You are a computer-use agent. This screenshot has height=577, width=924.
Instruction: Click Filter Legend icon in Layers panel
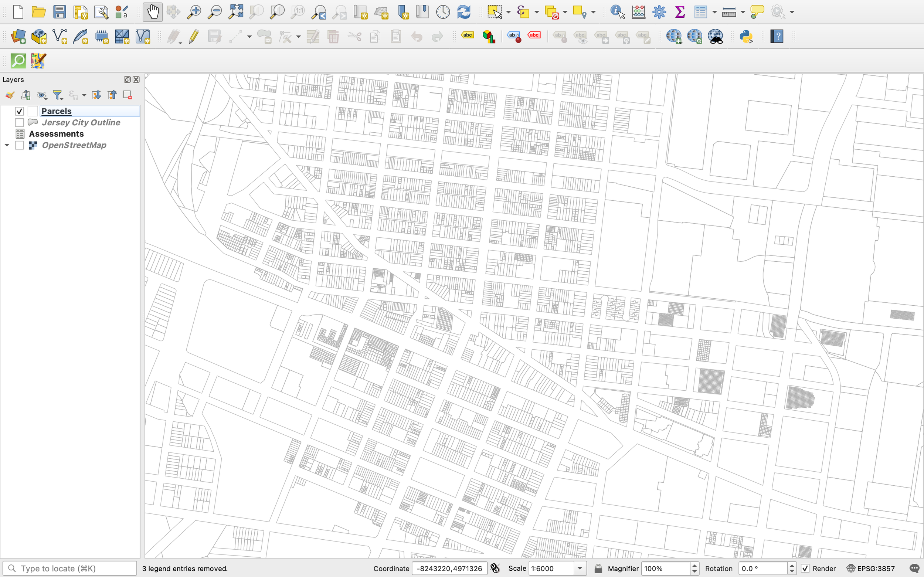tap(57, 95)
